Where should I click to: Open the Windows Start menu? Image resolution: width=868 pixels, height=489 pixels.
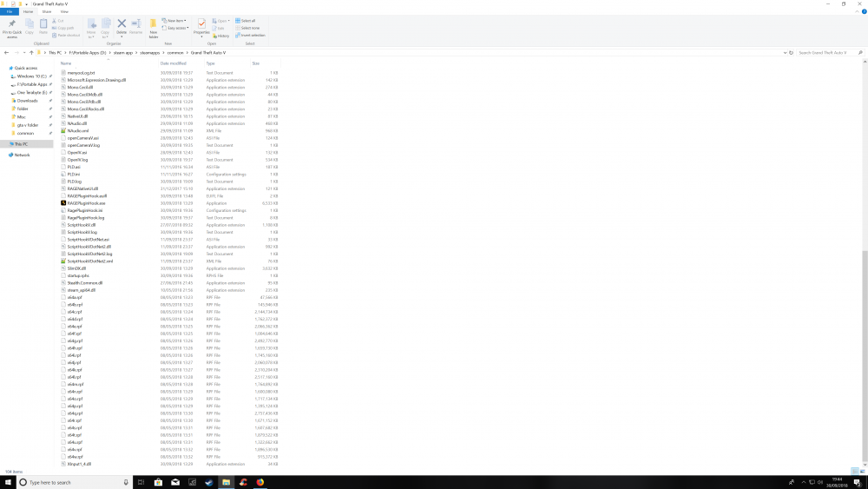(8, 482)
